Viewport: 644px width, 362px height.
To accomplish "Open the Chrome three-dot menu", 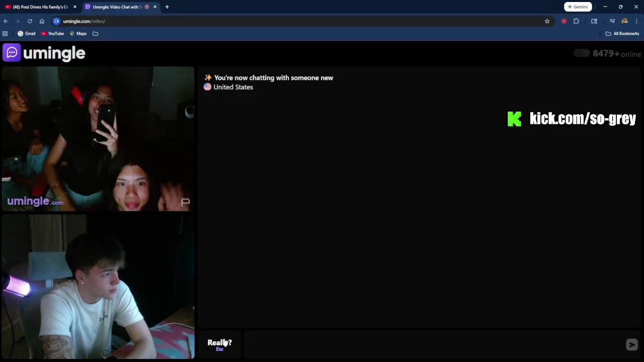I will click(636, 21).
